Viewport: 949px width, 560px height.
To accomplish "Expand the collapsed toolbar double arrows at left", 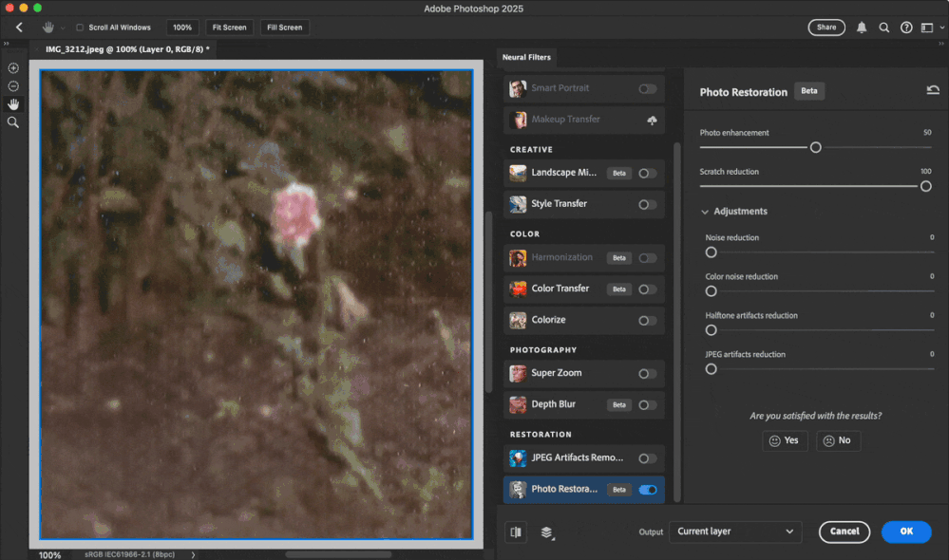I will pos(7,44).
